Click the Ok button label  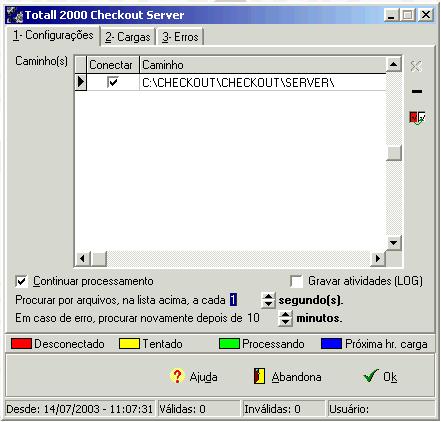pyautogui.click(x=390, y=377)
